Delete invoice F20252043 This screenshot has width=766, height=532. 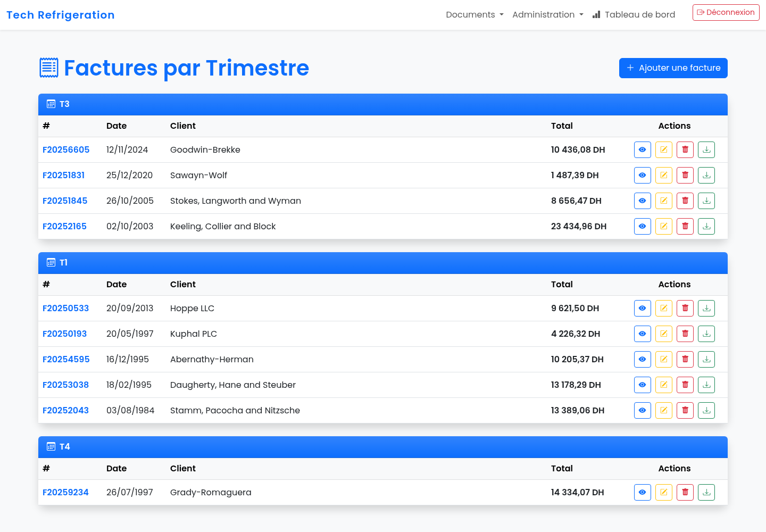(685, 411)
